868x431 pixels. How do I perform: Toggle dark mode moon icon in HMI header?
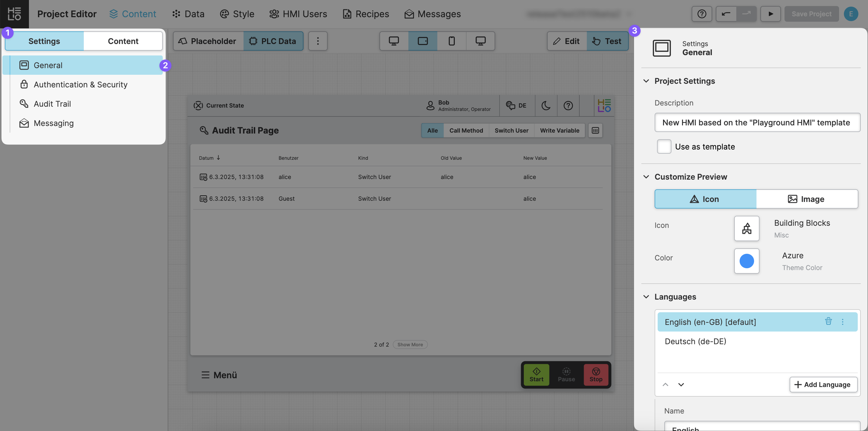546,105
